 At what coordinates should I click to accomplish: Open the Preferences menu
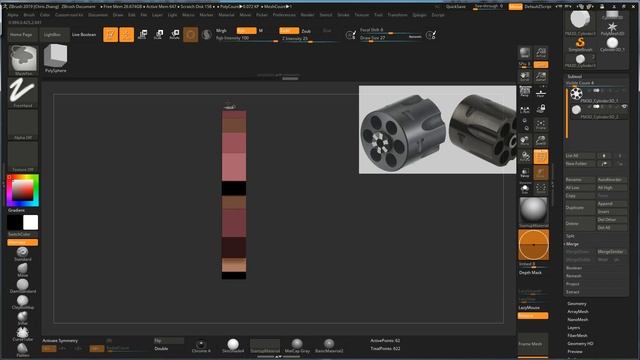(x=284, y=15)
